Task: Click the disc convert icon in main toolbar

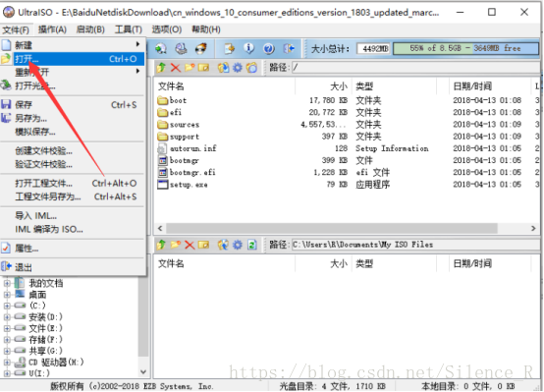Action: (x=161, y=48)
